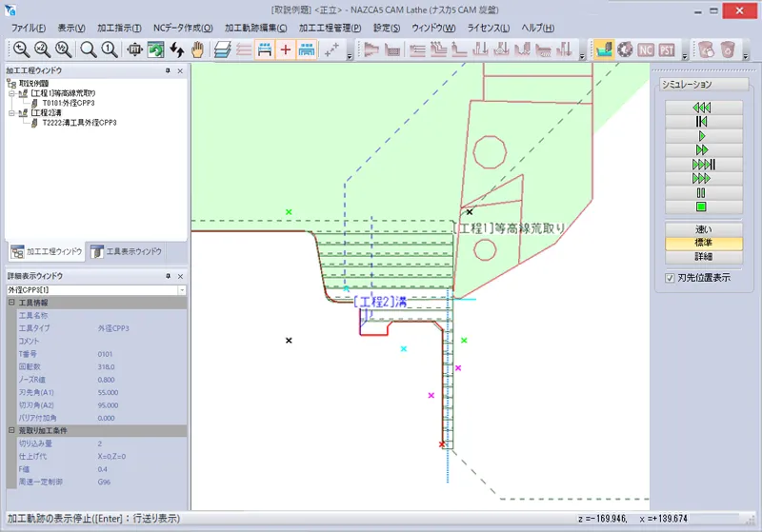This screenshot has width=762, height=532.
Task: Click the zoom-in magnifier toolbar icon
Action: [20, 49]
